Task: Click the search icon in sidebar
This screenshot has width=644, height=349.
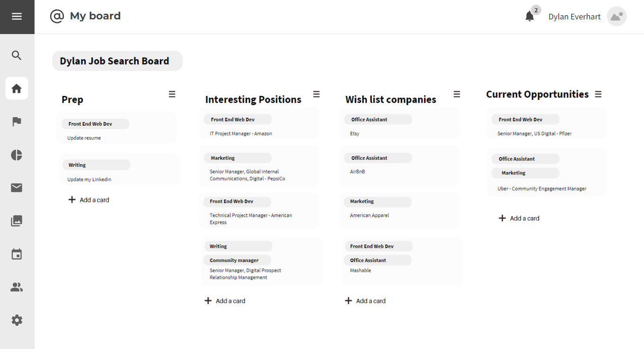Action: click(x=17, y=55)
